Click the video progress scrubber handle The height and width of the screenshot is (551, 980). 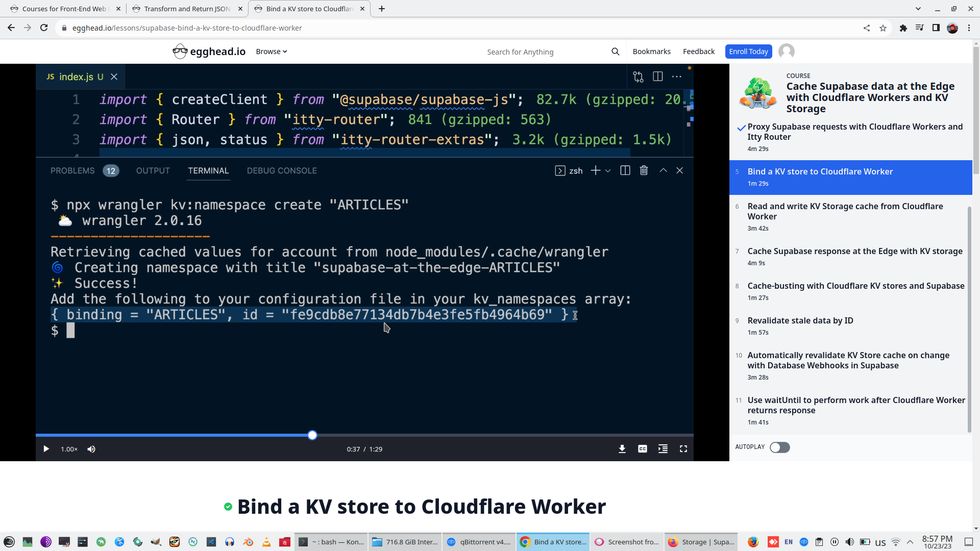point(312,435)
